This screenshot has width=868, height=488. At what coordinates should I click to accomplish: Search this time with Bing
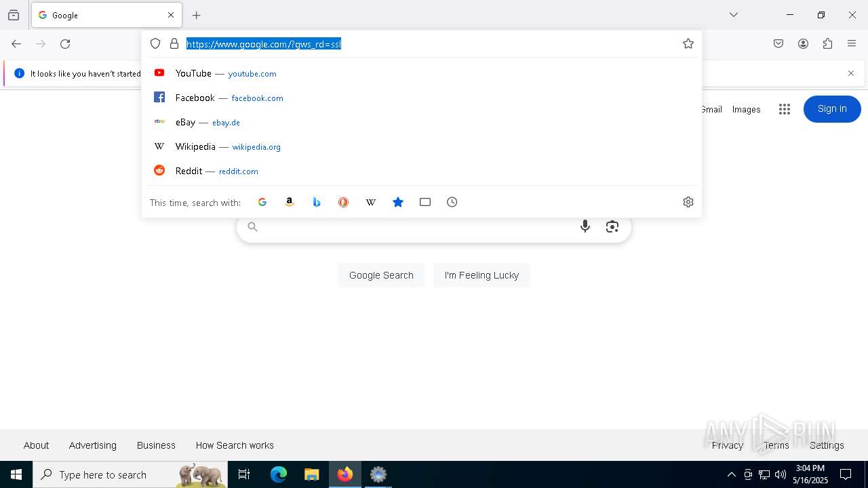click(x=317, y=202)
